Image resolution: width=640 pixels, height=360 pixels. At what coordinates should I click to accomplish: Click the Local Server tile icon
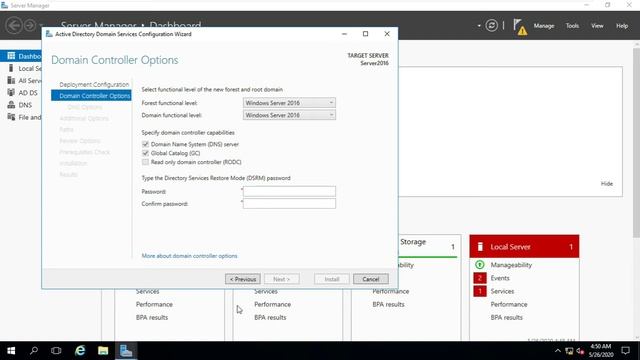(x=480, y=247)
